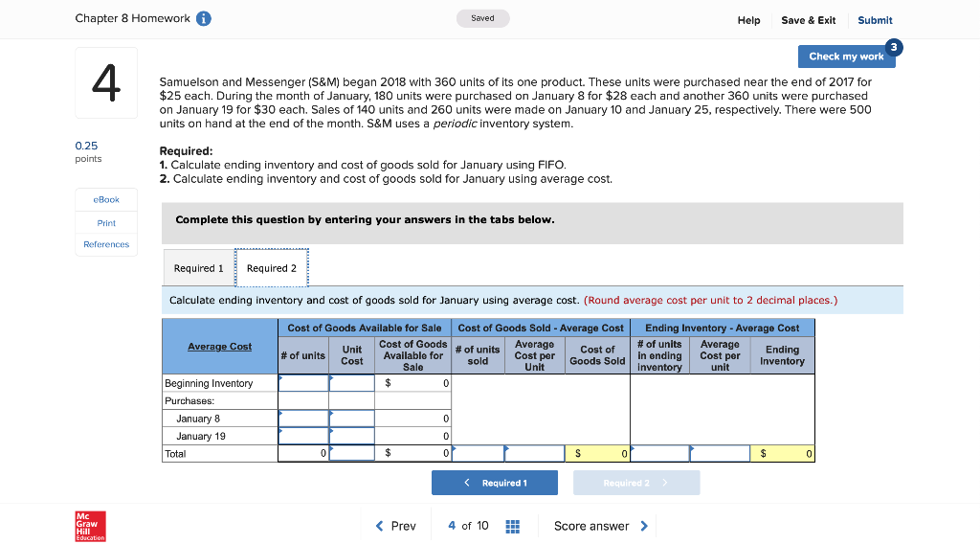Click the Beginning Inventory unit cost cell

coord(352,383)
